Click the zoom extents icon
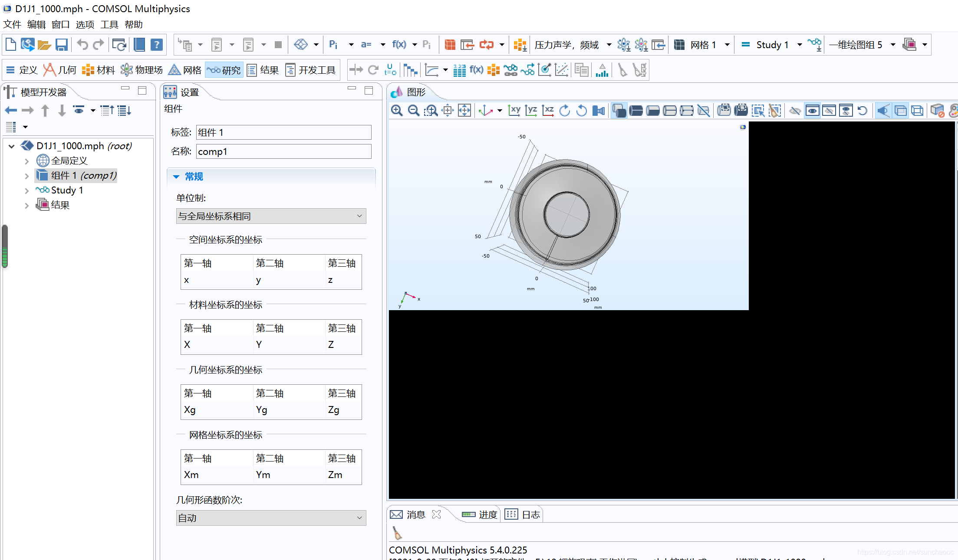This screenshot has height=560, width=958. (x=464, y=111)
